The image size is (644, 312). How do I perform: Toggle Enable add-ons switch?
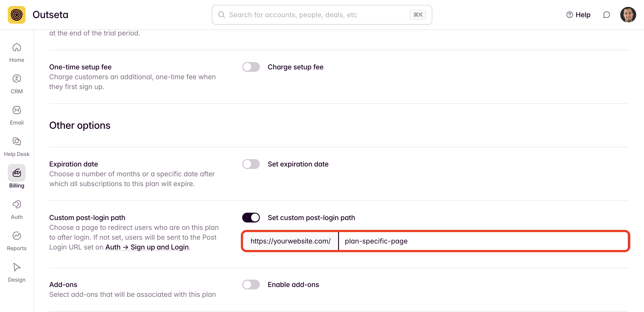(251, 285)
